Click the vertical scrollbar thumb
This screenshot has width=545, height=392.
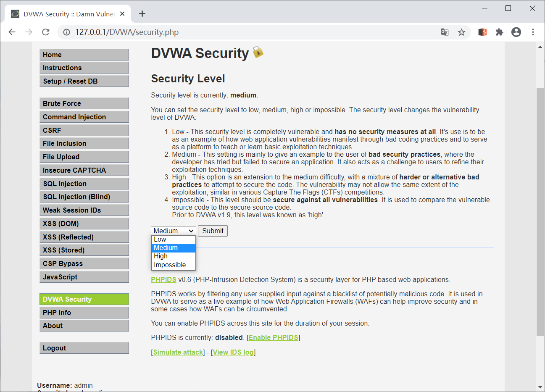[x=540, y=212]
